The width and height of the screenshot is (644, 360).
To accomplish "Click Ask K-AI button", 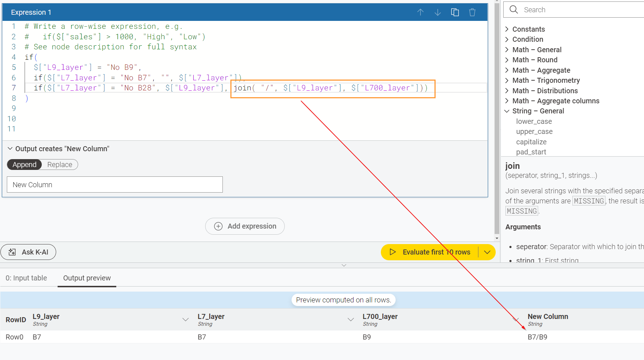I will 28,252.
